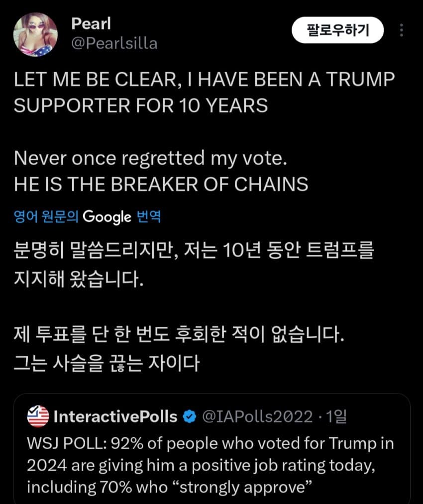
Task: Click the blue verified badge icon
Action: coord(190,417)
